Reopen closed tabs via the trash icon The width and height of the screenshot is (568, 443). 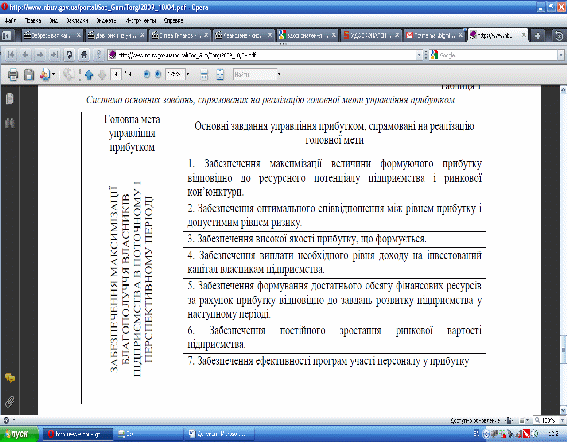click(559, 35)
